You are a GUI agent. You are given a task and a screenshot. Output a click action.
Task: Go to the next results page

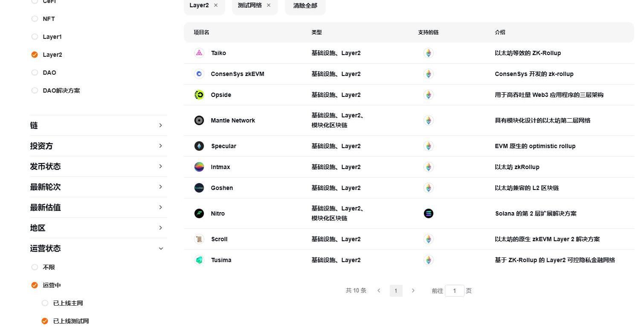(413, 291)
